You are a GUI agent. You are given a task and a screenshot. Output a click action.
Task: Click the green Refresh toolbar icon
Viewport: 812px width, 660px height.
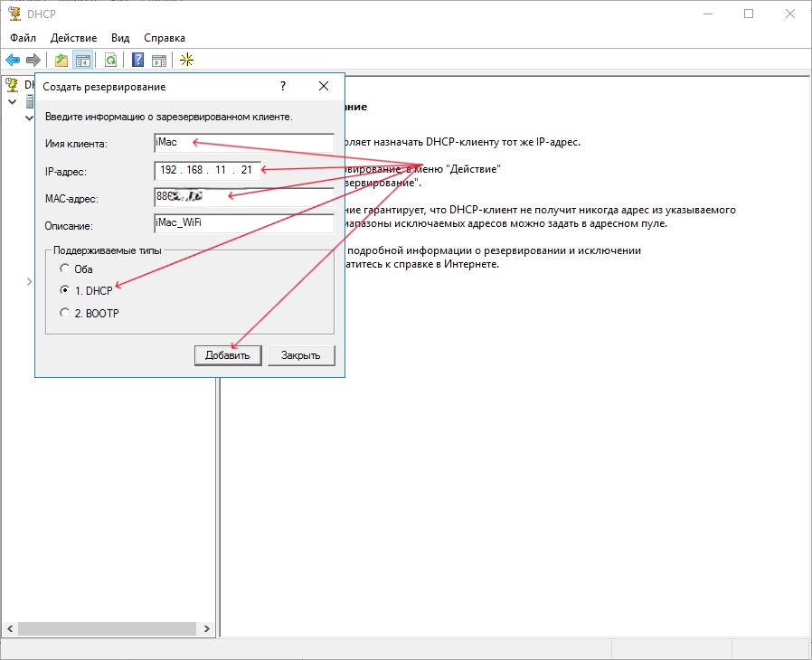110,61
